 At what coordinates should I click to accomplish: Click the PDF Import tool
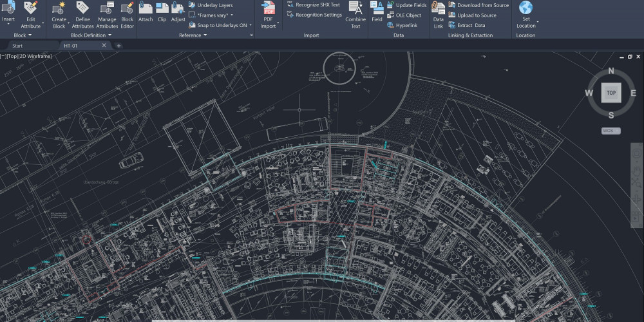(268, 14)
